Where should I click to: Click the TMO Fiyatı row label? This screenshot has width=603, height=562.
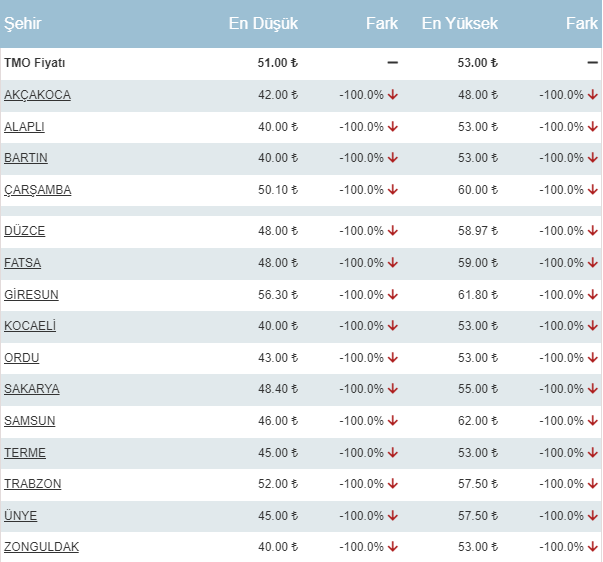point(35,63)
